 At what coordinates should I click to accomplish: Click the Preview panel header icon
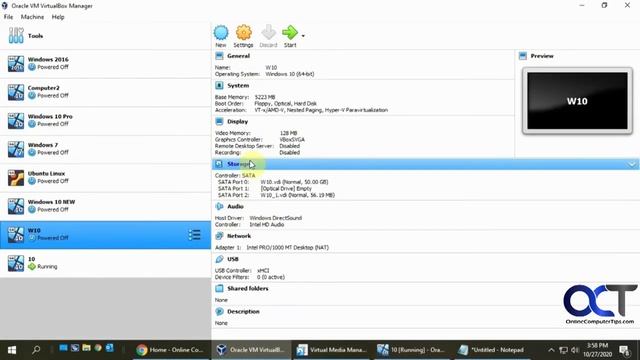523,56
